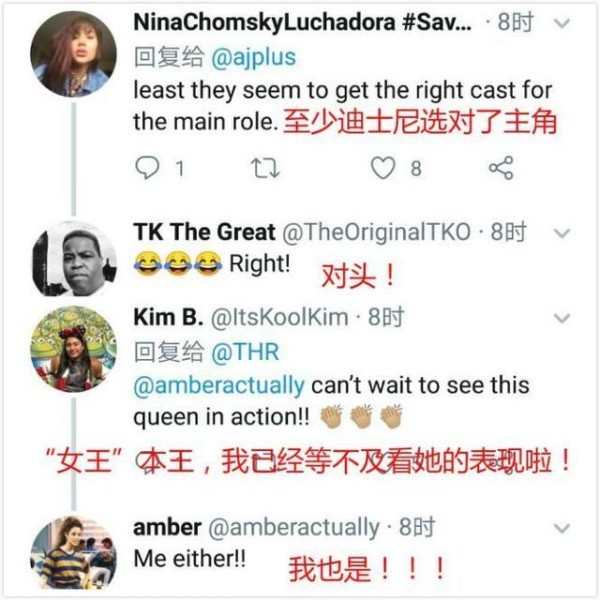Open NinaChomskyLuchadora's profile picture
Screen dimensions: 600x600
click(73, 54)
